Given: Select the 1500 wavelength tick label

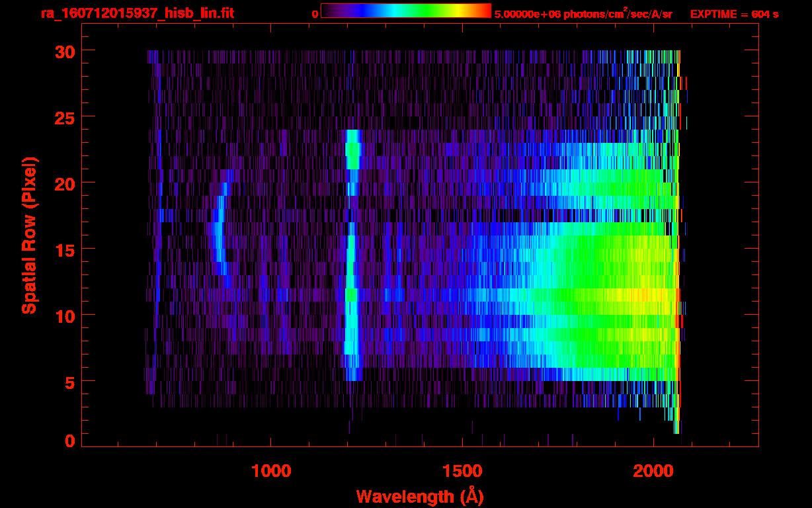Looking at the screenshot, I should pos(462,470).
